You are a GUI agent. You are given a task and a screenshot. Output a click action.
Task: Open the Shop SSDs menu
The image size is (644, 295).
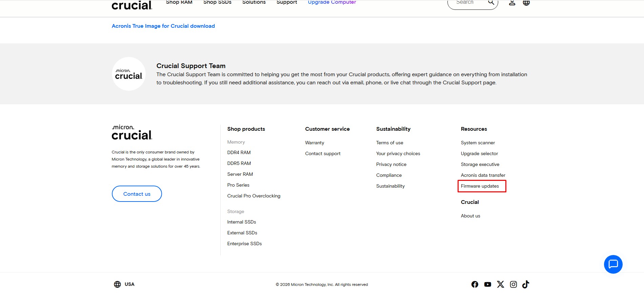pos(217,2)
